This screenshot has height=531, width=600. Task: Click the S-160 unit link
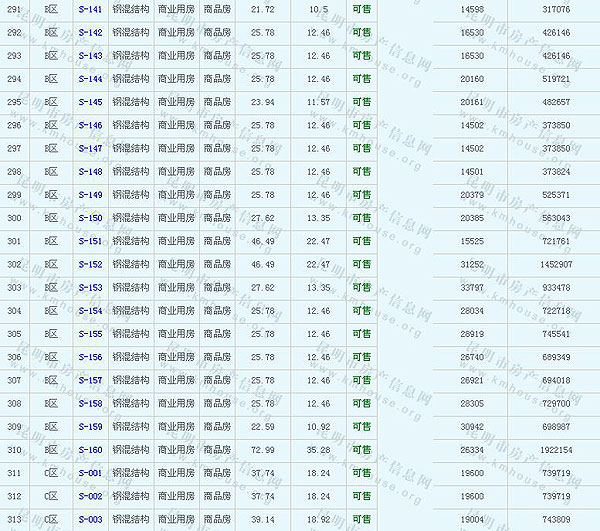[90, 450]
